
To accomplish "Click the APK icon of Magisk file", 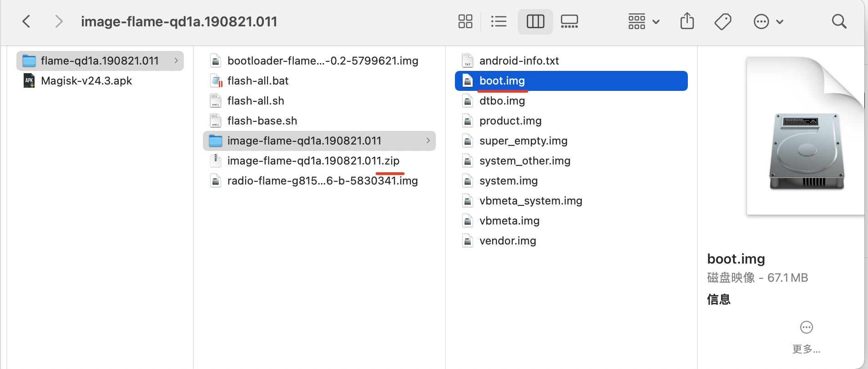I will pos(29,81).
